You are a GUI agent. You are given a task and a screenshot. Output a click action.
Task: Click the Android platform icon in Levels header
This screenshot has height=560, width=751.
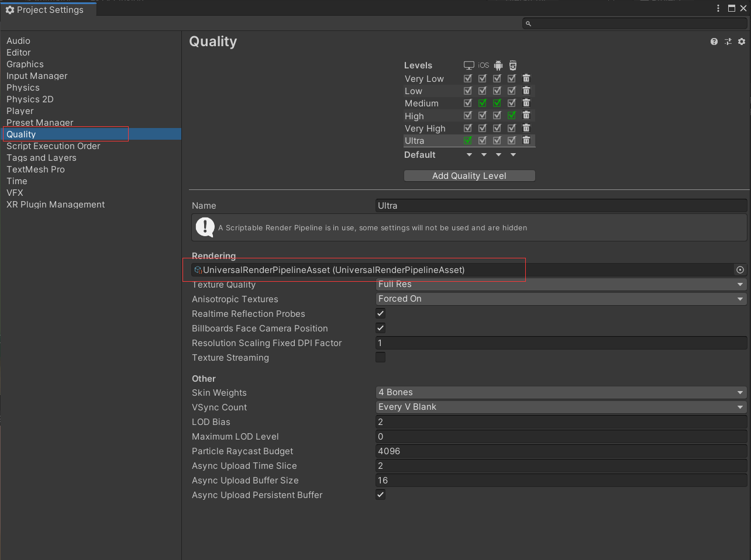pos(498,65)
